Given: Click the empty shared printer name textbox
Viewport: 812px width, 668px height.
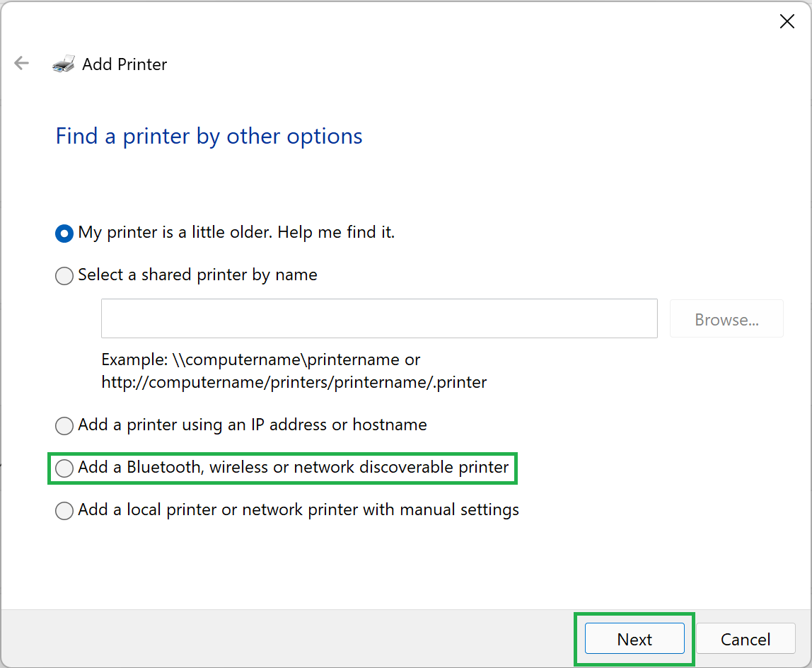Looking at the screenshot, I should pos(379,318).
